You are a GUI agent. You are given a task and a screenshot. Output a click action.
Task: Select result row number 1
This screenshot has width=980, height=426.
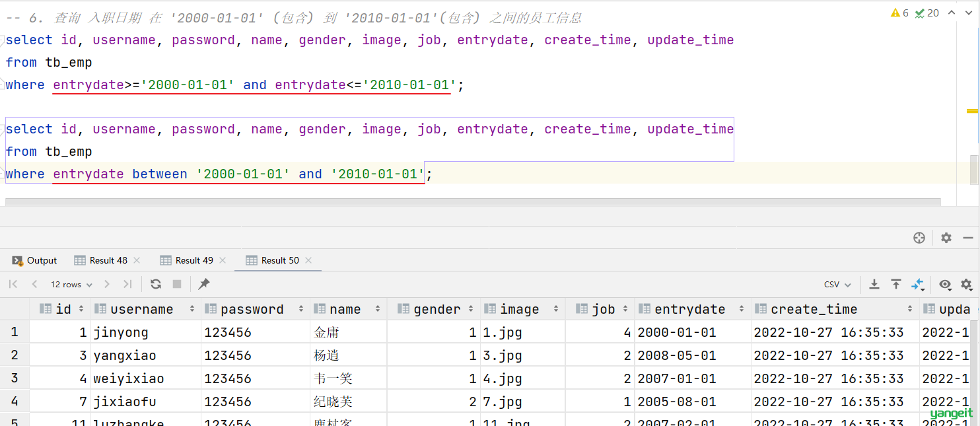point(15,332)
